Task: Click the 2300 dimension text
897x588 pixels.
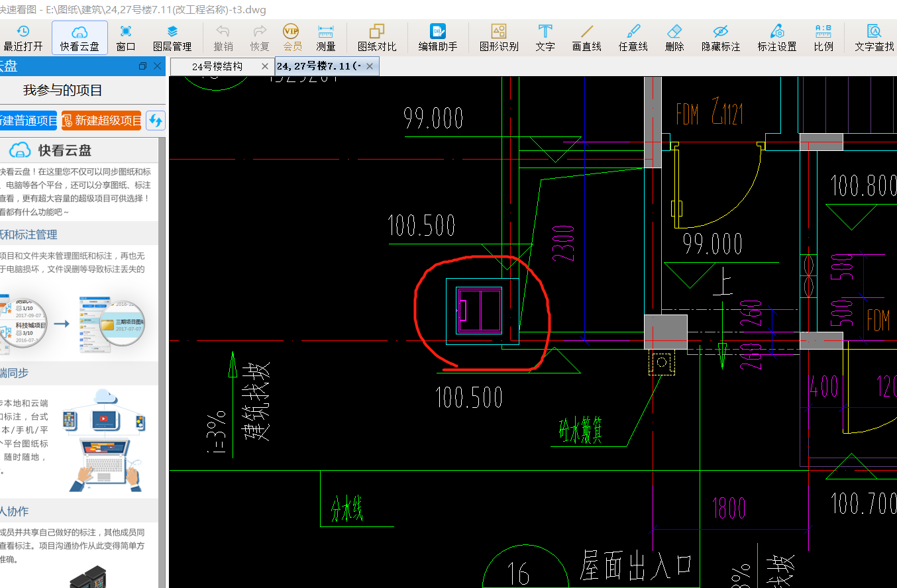Action: 563,244
